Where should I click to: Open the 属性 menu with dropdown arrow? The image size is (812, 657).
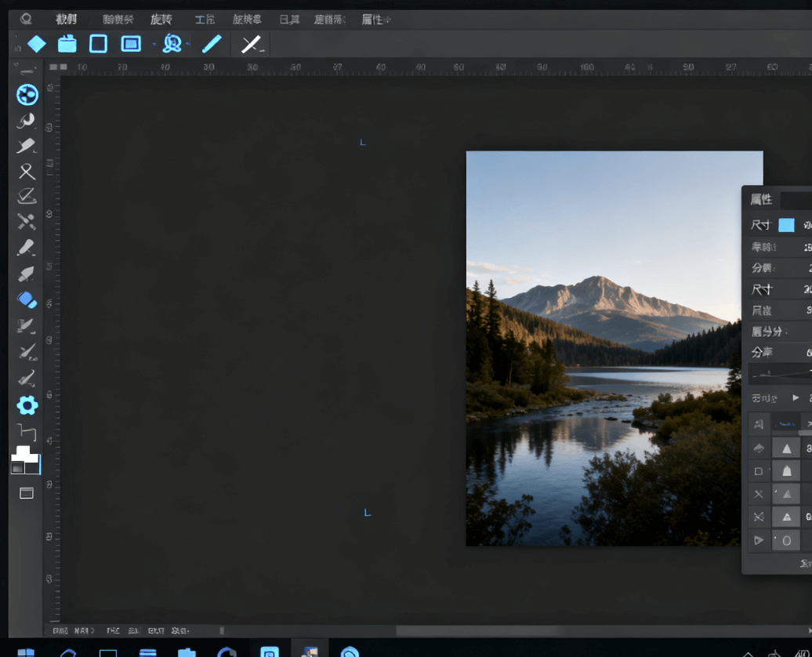point(376,20)
